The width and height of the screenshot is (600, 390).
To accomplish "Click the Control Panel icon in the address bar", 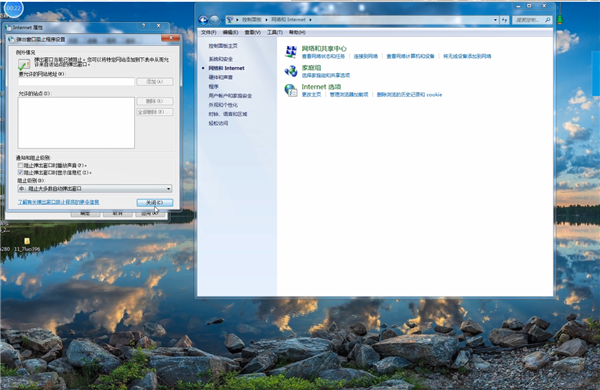I will [x=230, y=20].
